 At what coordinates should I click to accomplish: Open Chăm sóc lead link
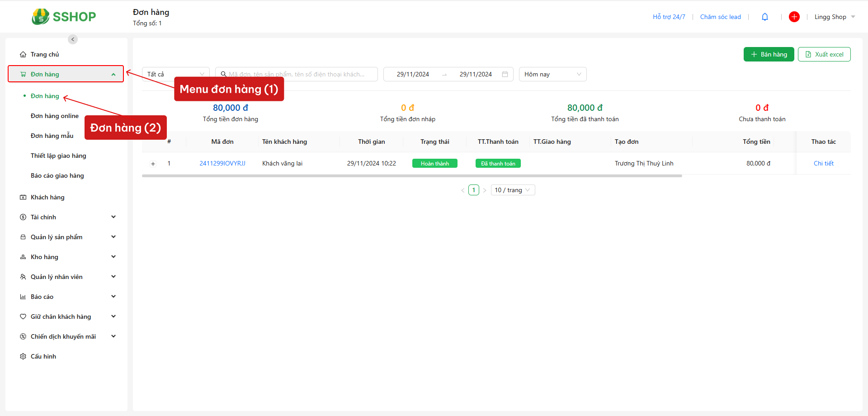[721, 17]
